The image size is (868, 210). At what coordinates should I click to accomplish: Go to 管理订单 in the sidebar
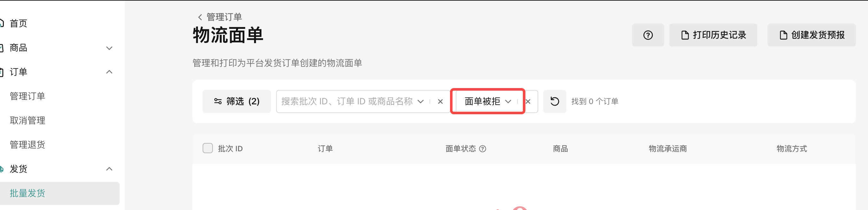click(27, 96)
